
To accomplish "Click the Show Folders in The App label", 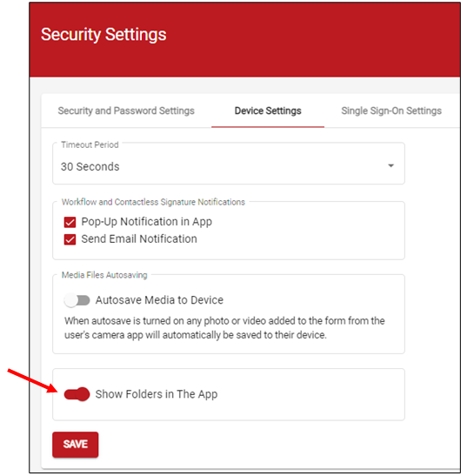I will pos(157,394).
